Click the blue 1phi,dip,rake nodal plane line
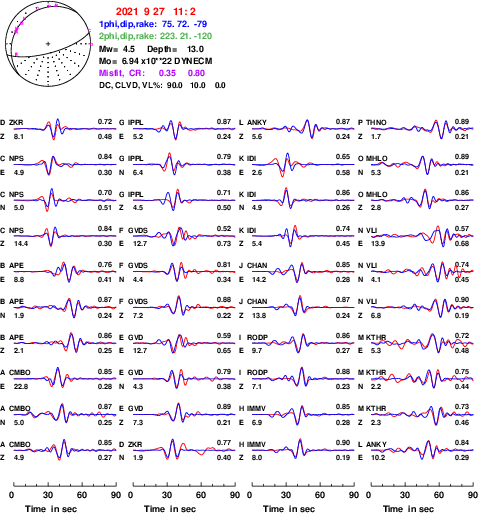This screenshot has width=478, height=513. [x=153, y=24]
